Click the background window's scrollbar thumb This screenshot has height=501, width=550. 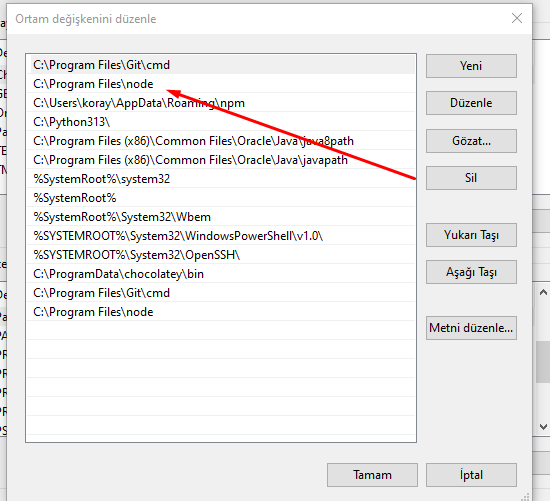pos(543,362)
